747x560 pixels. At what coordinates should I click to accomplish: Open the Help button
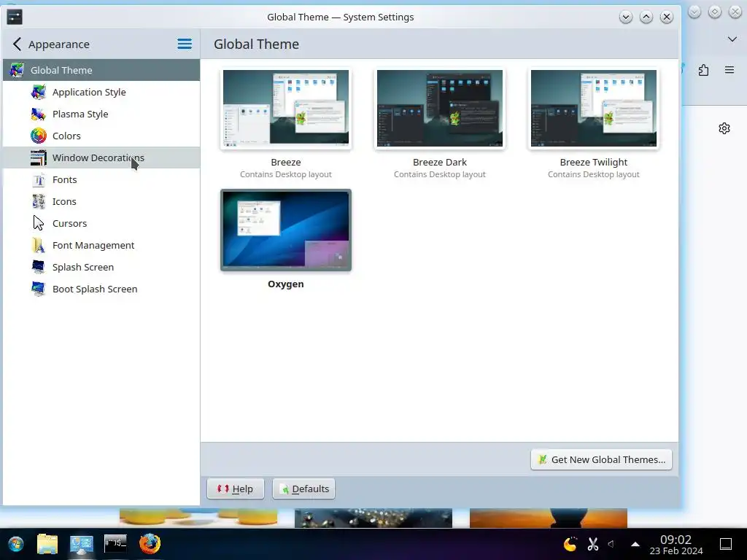pyautogui.click(x=236, y=489)
